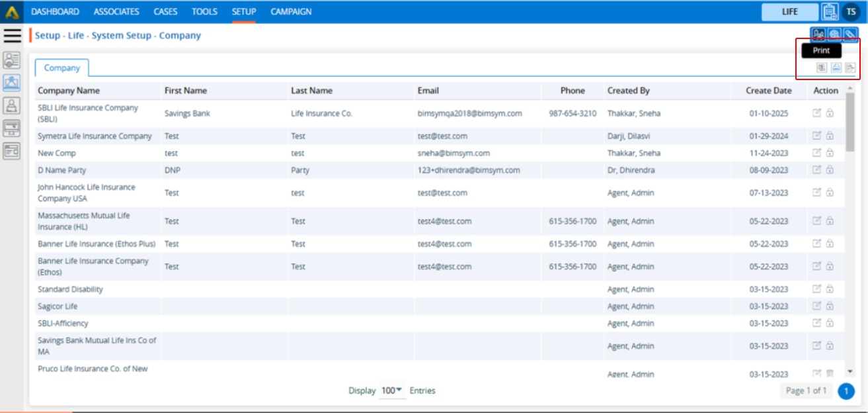Click the clipboard add icon beside LIFE

tap(830, 12)
